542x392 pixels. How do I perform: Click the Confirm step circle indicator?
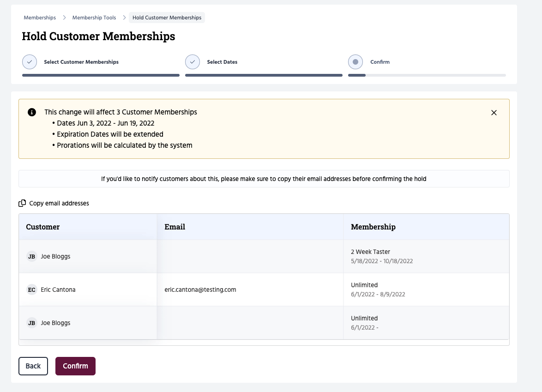click(355, 62)
